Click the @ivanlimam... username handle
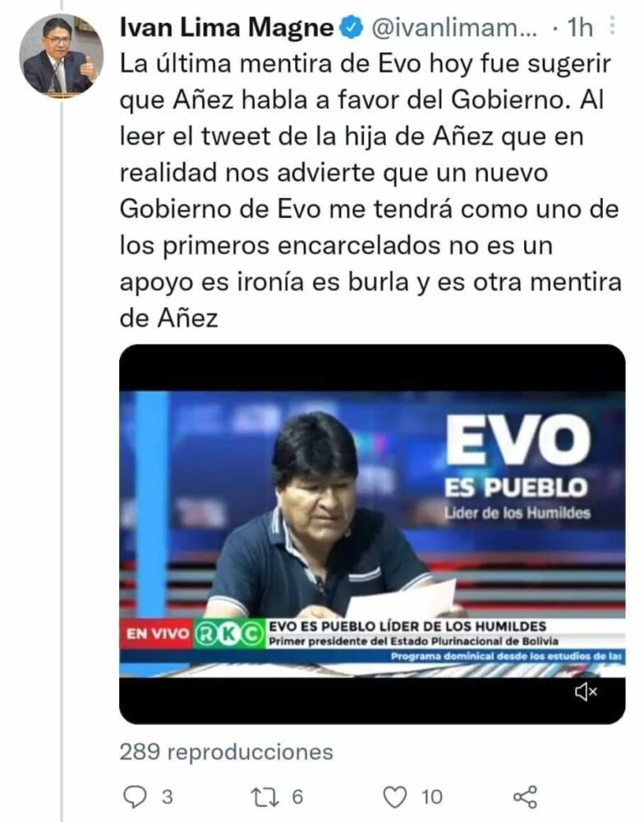This screenshot has height=822, width=644. point(453,27)
